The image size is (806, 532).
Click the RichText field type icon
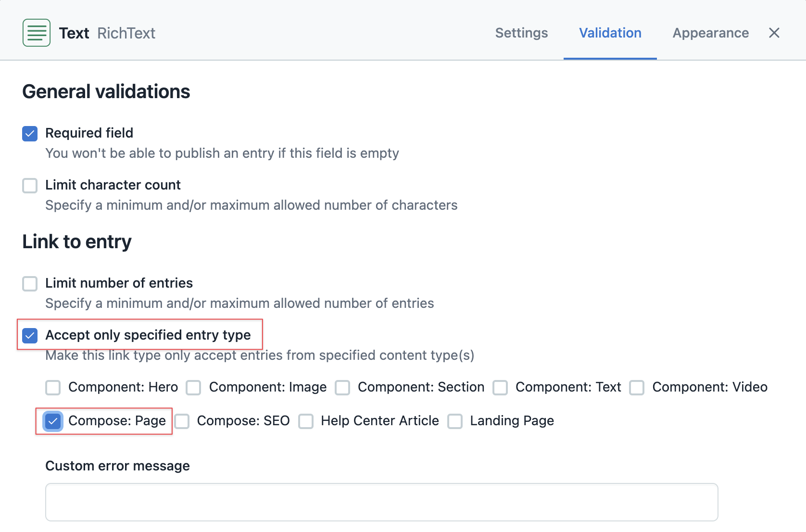[36, 32]
